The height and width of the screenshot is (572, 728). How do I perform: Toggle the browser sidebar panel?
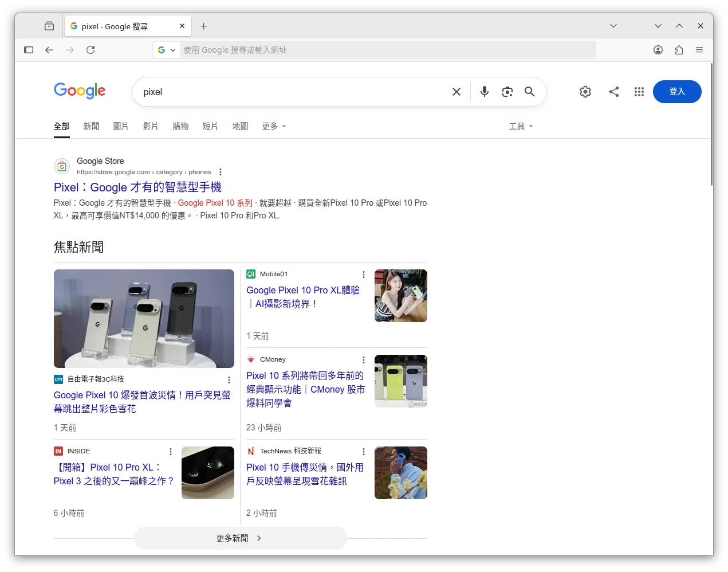(29, 50)
